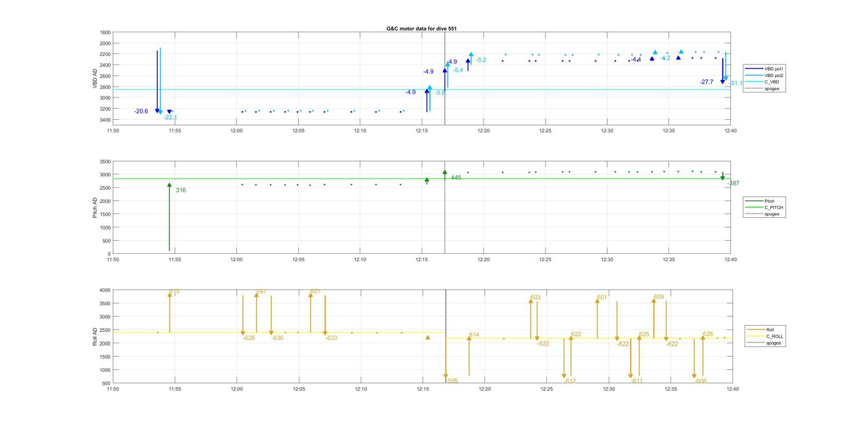Click the '-5.6' VBD data label
Screen dimensions: 868x430
(x=440, y=92)
